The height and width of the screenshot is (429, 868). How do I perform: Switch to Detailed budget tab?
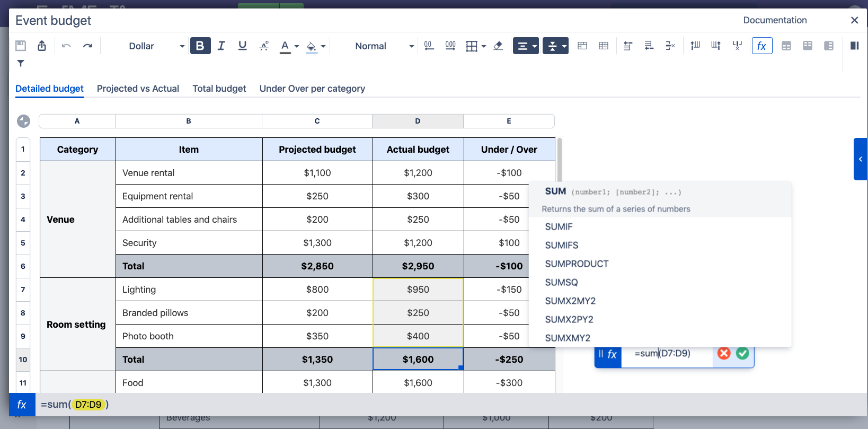coord(49,89)
